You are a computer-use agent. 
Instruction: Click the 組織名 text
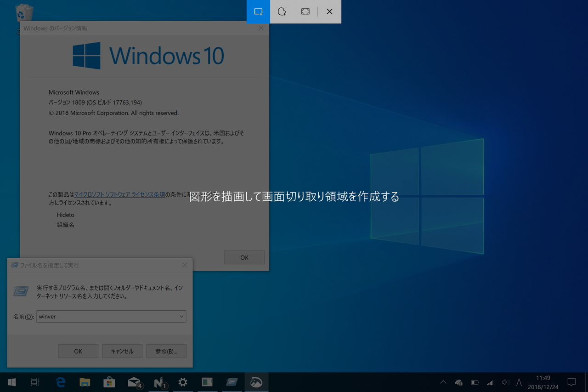click(x=66, y=225)
